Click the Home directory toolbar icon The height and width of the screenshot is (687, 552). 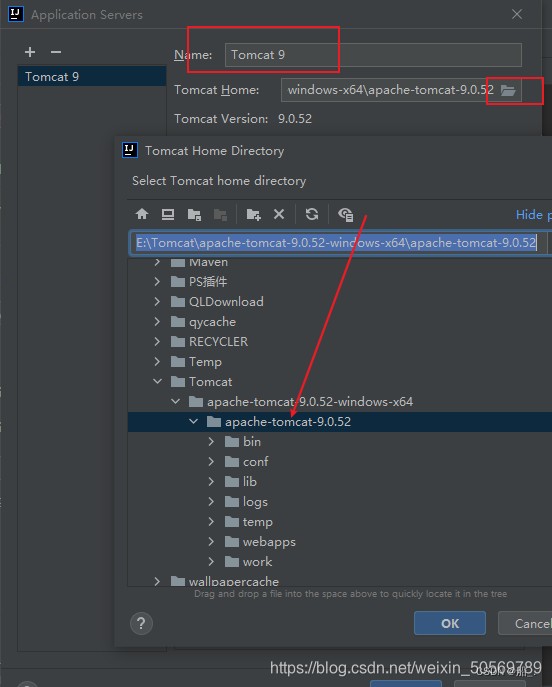tap(142, 214)
